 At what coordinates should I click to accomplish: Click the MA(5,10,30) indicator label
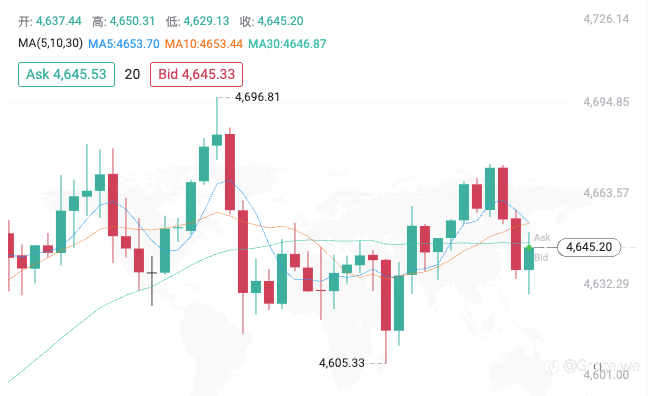pyautogui.click(x=50, y=43)
